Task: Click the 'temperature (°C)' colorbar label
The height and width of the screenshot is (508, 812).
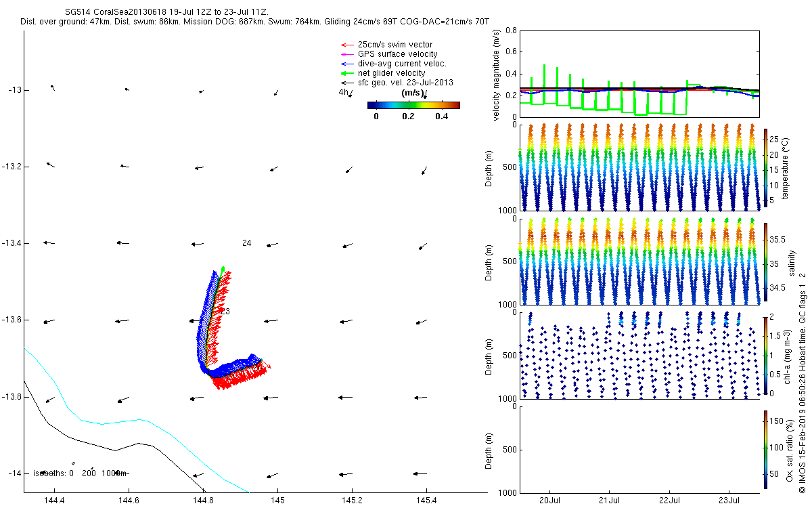Action: 786,167
